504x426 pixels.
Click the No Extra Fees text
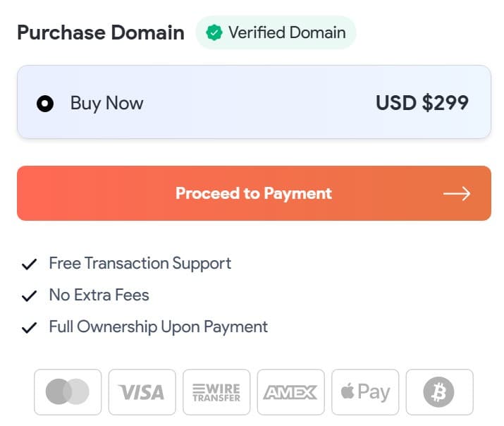point(99,295)
